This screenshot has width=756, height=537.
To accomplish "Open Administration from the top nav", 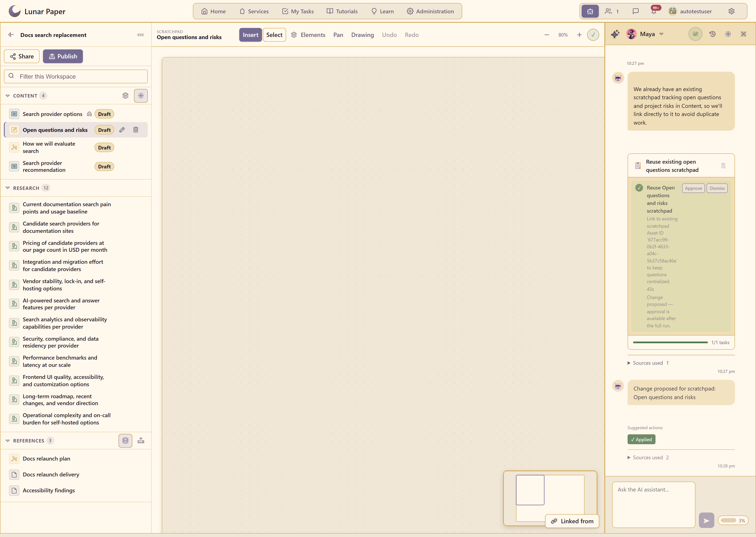I will pos(430,11).
